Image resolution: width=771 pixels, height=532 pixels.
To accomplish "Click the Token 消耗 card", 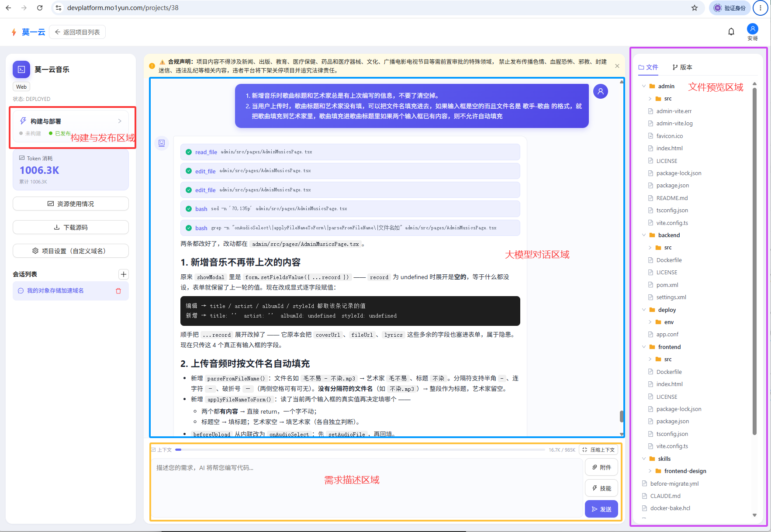I will tap(71, 170).
